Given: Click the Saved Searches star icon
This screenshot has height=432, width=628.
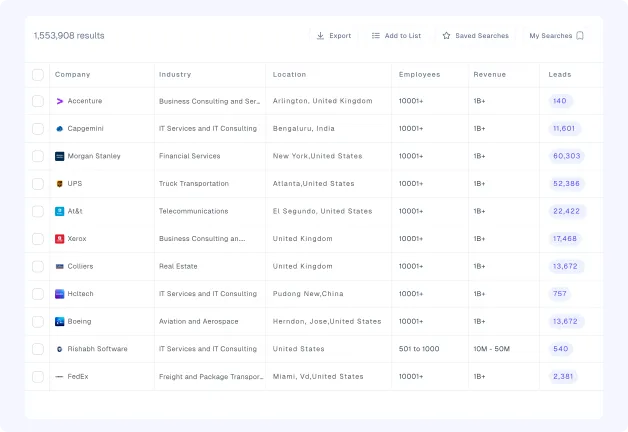Looking at the screenshot, I should [x=446, y=36].
